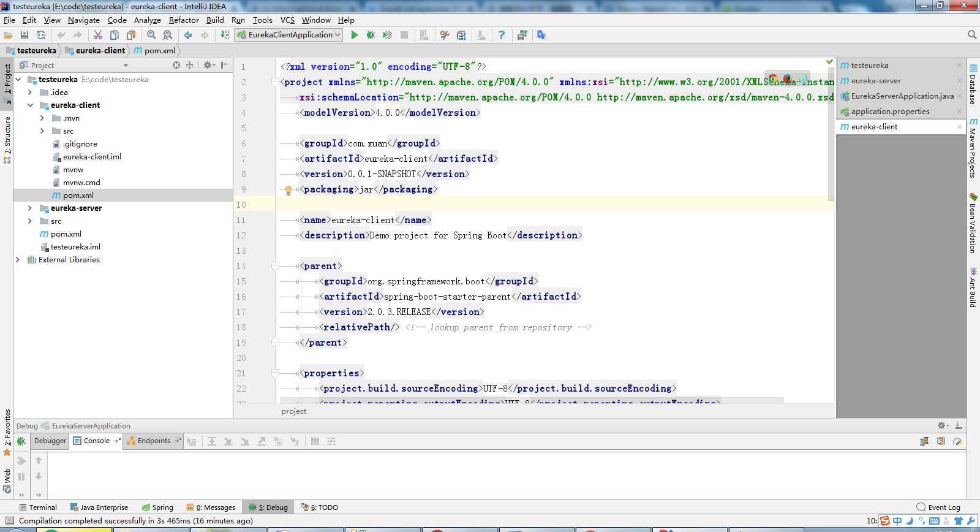Viewport: 980px width, 532px height.
Task: Click the Synchronize toolbar icon
Action: point(41,35)
